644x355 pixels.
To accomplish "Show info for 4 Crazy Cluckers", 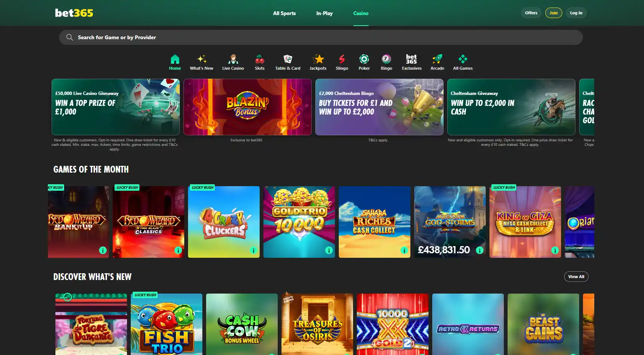I will click(x=253, y=250).
